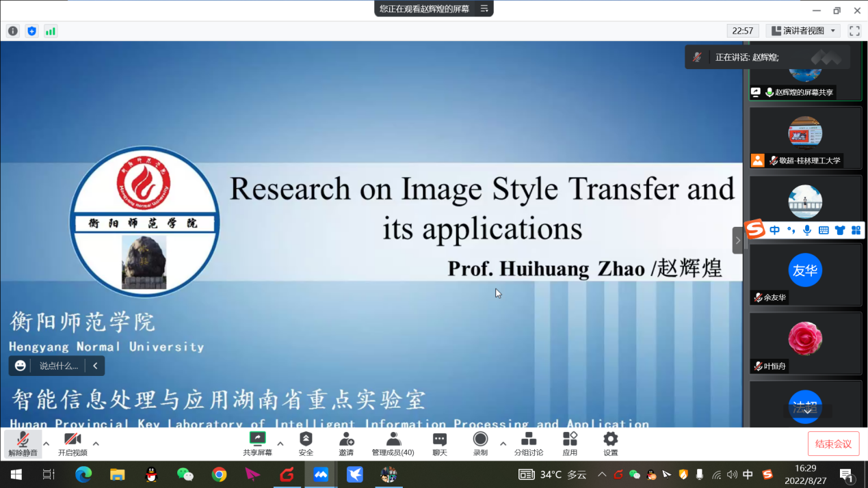Check the green network signal icon

(51, 31)
